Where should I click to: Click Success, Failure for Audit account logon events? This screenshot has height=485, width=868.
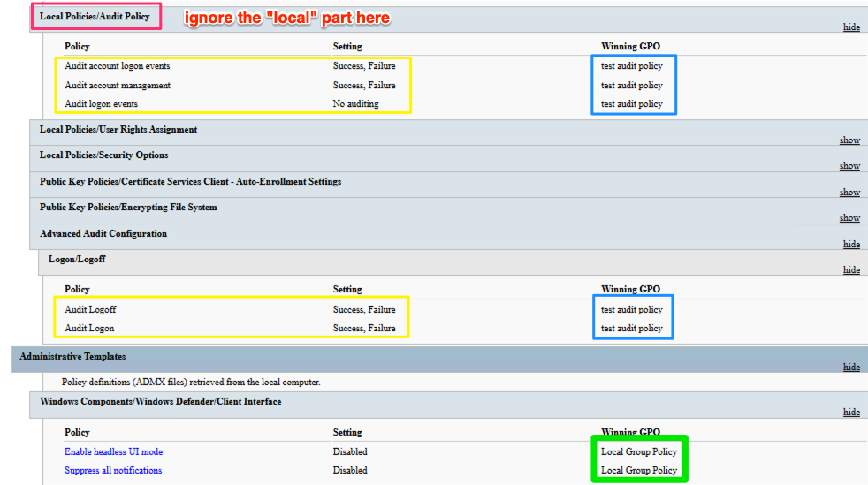[364, 65]
